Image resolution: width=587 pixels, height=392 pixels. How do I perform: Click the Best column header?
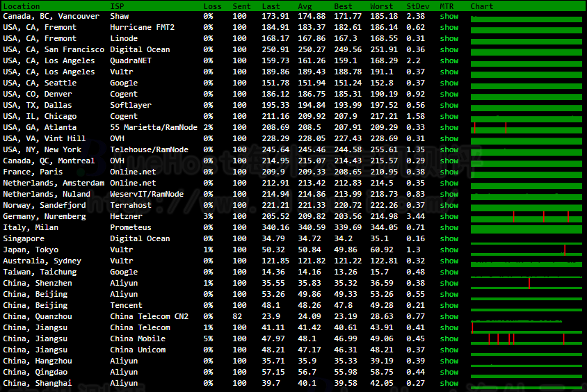click(343, 6)
